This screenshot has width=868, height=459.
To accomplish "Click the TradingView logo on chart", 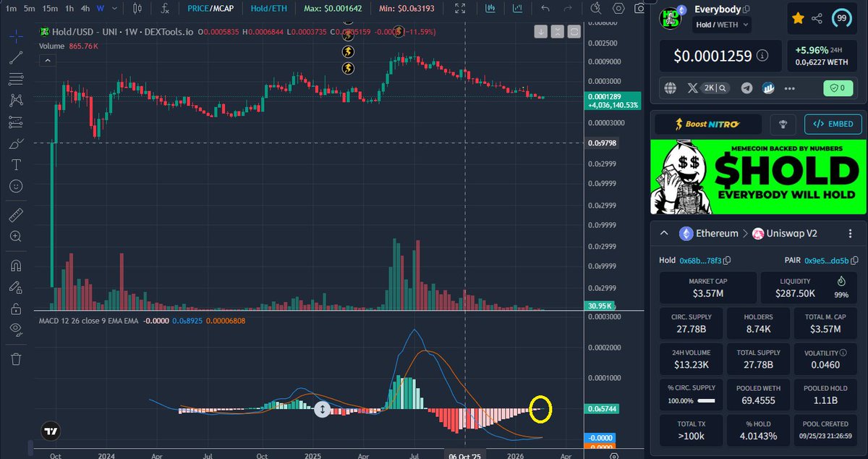I will [x=51, y=431].
